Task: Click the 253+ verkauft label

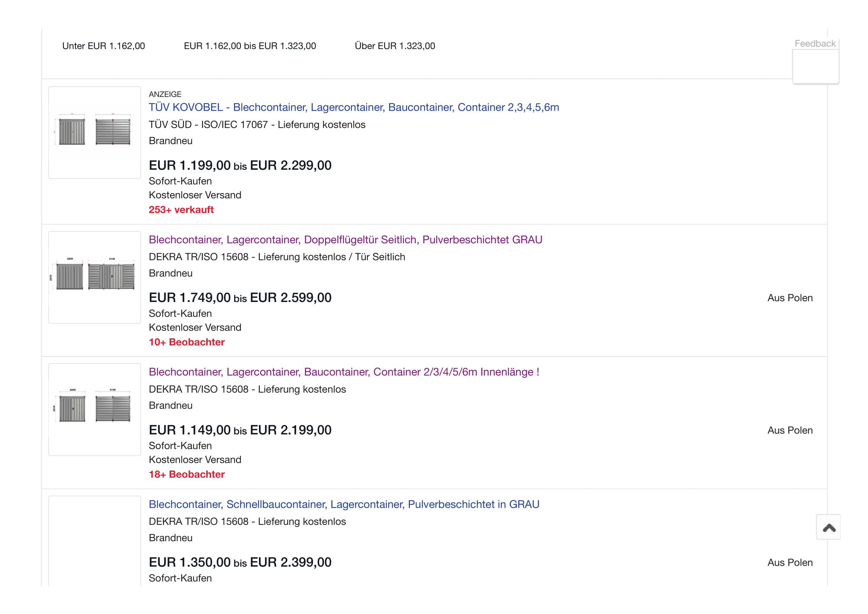Action: click(181, 210)
